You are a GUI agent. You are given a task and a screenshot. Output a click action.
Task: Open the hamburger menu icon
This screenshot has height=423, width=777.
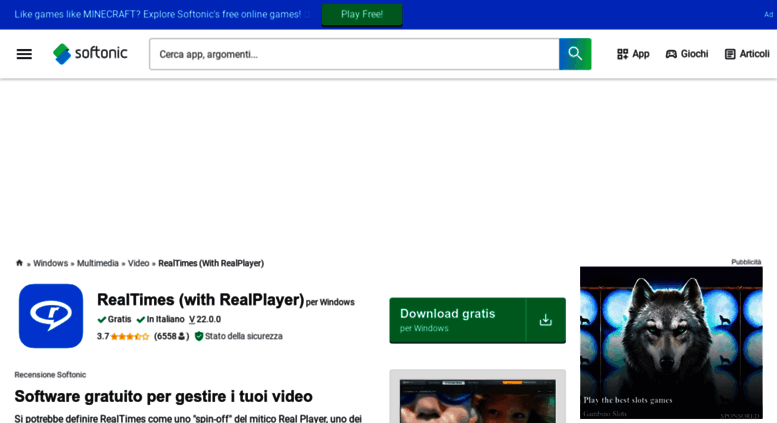(24, 54)
